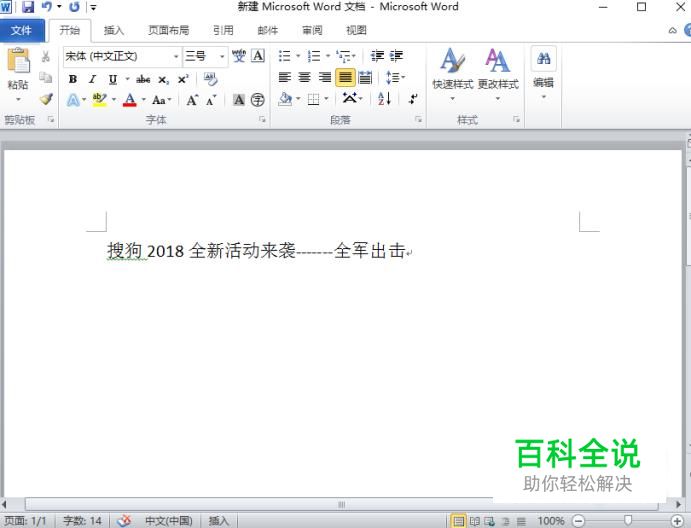
Task: Sort text A to Z
Action: (x=384, y=99)
